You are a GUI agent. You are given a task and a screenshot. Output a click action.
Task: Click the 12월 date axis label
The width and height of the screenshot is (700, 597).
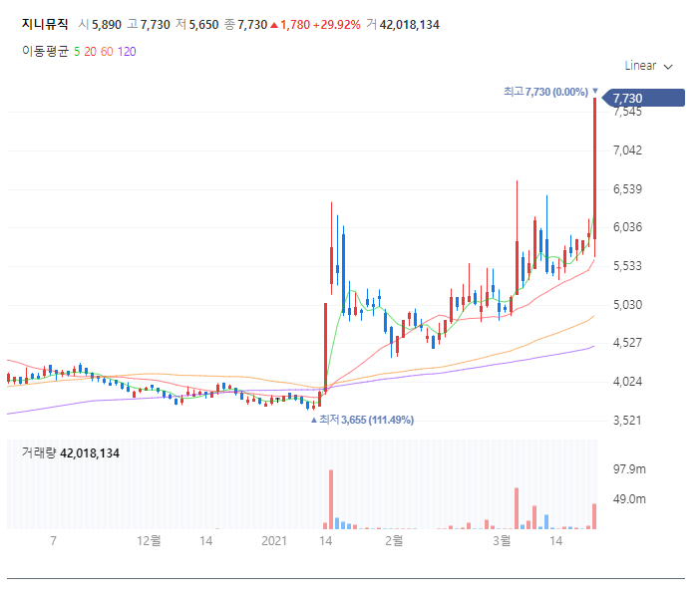[x=149, y=541]
